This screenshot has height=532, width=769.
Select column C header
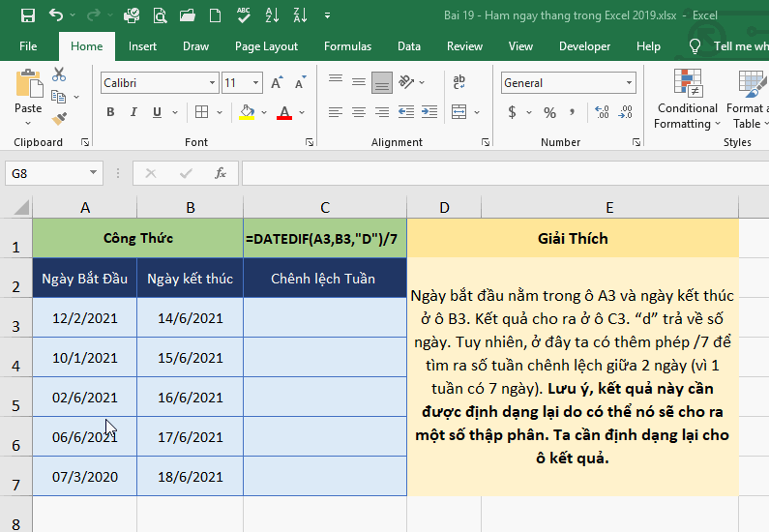[x=325, y=207]
